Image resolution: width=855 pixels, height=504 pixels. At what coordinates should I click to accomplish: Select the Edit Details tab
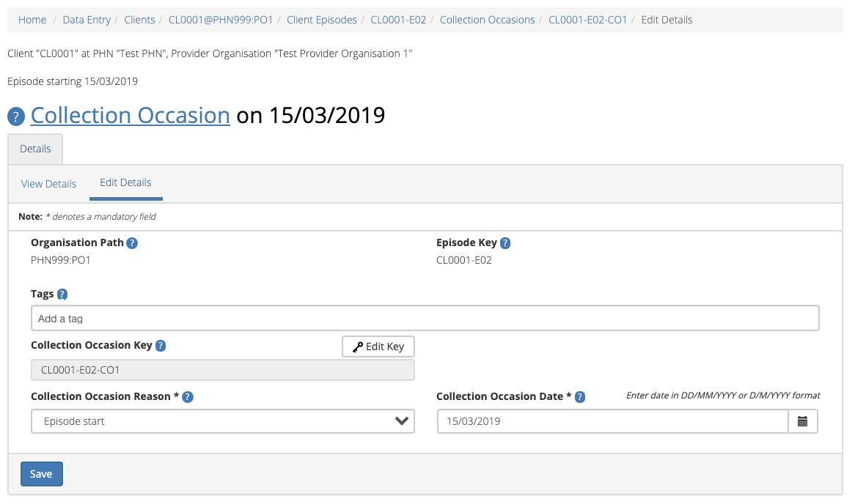click(125, 183)
